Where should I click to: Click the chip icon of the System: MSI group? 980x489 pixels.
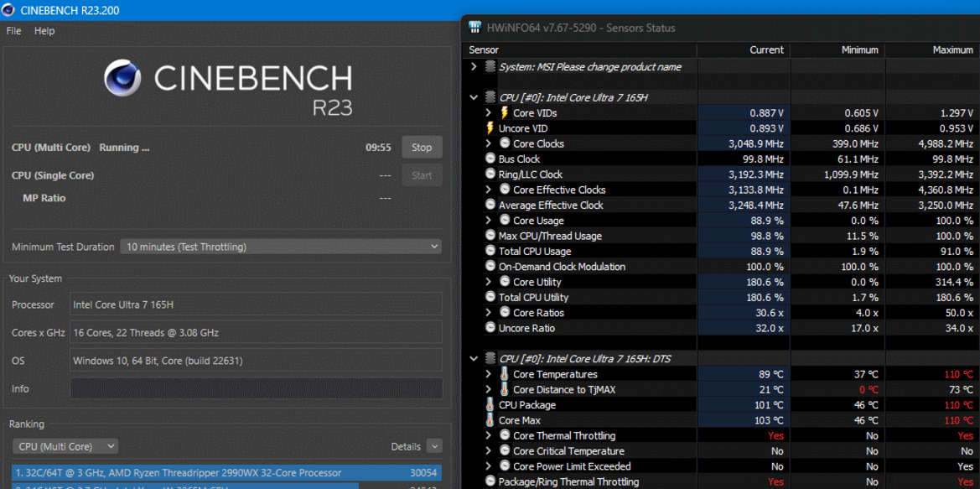(490, 67)
